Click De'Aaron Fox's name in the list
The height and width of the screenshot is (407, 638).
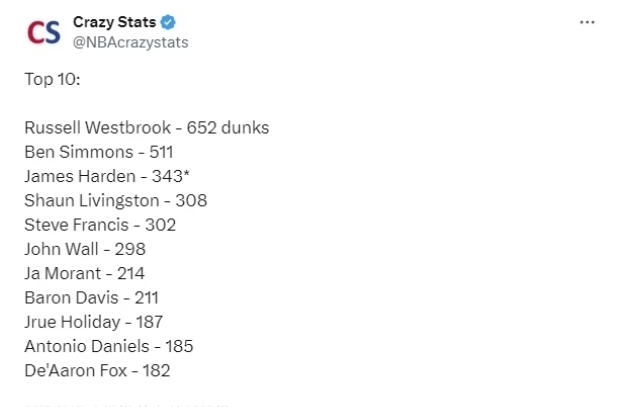74,371
